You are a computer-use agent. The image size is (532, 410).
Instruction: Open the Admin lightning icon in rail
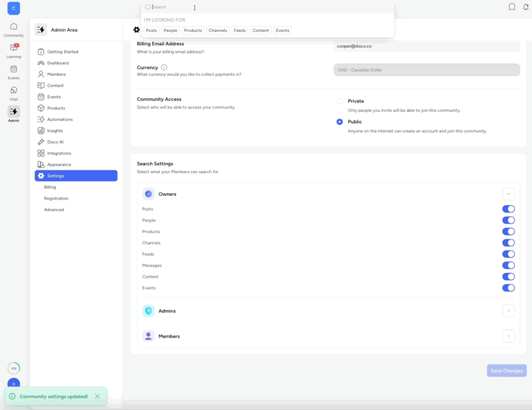coord(13,111)
